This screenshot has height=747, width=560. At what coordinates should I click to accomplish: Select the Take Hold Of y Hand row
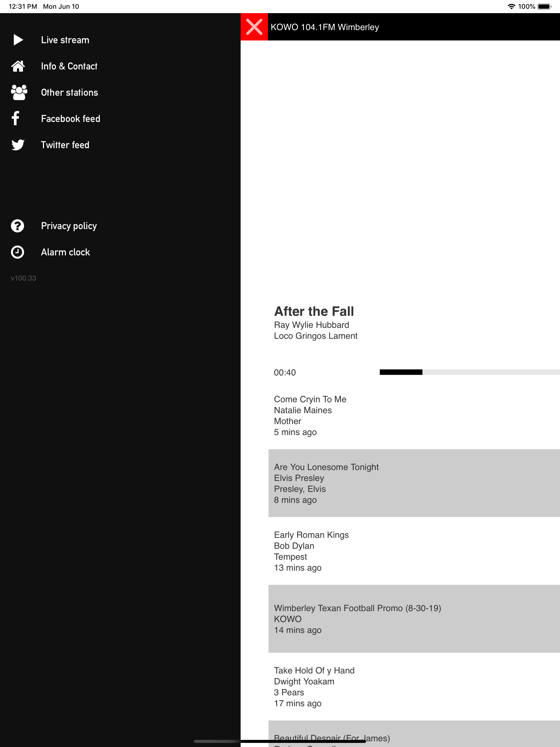(x=414, y=687)
